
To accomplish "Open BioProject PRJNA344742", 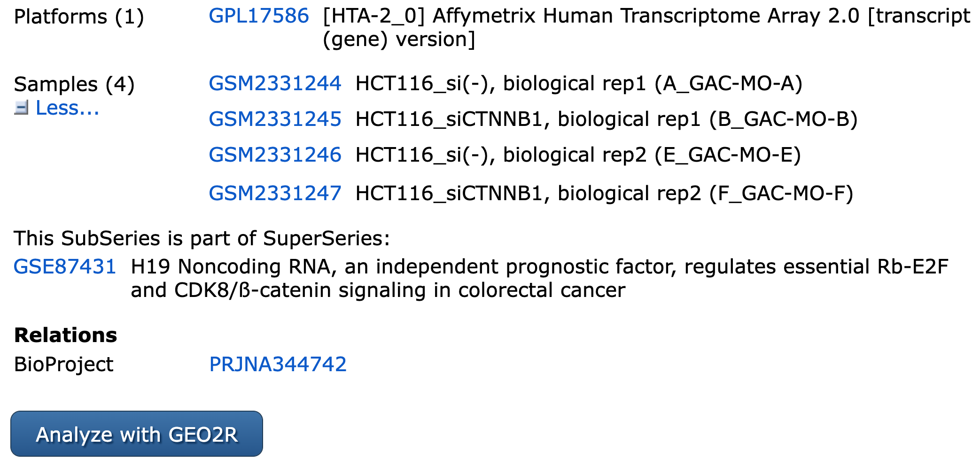I will (278, 365).
